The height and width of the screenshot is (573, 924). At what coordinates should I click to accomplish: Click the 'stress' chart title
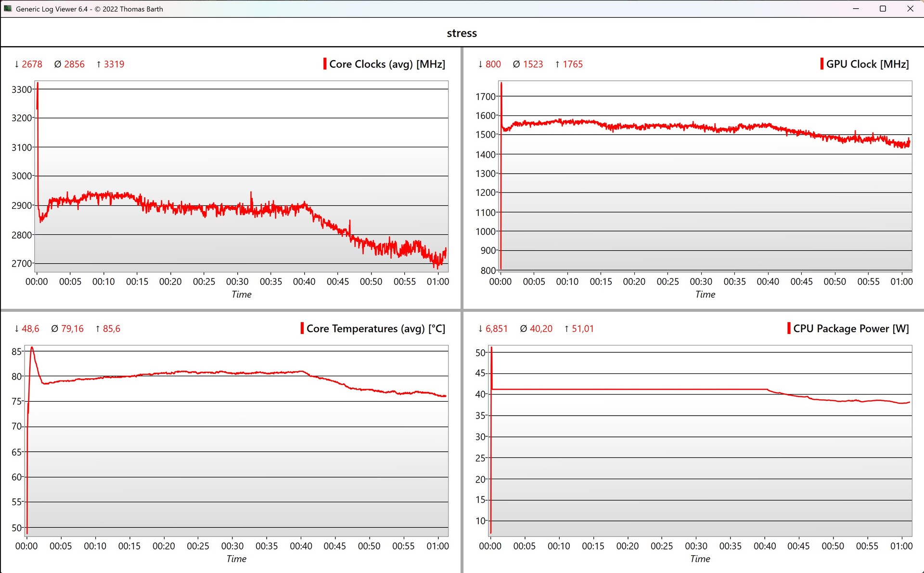click(x=462, y=33)
